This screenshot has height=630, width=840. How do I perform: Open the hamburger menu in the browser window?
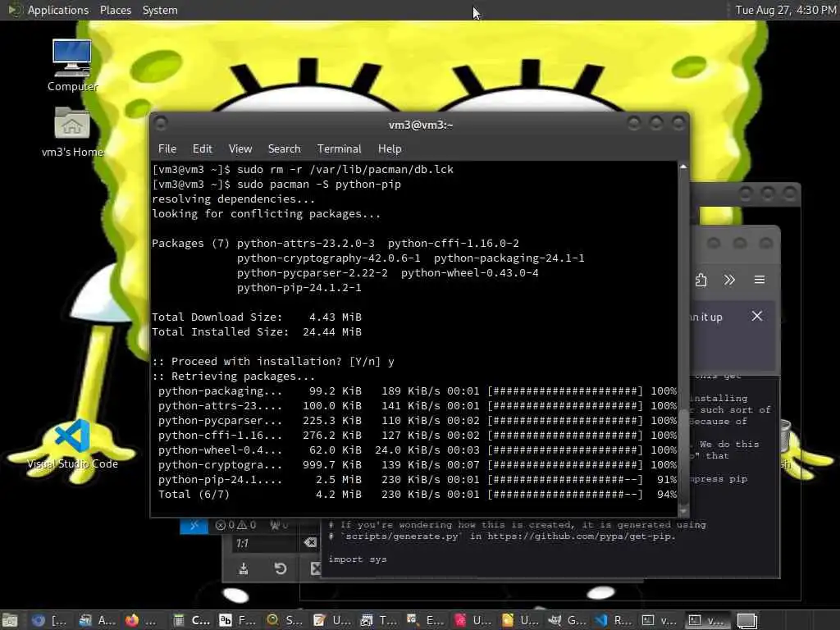[759, 280]
